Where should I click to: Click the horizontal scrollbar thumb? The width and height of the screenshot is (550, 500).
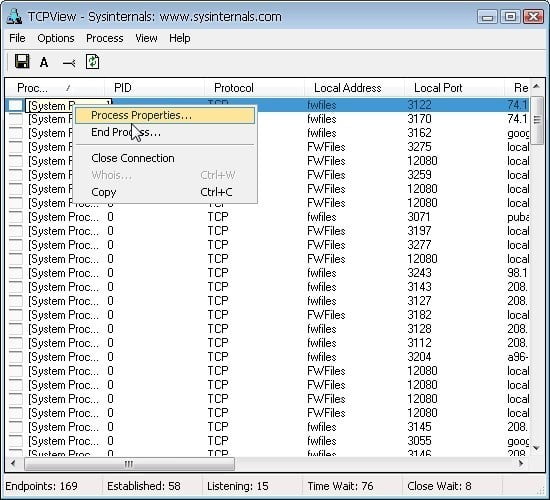tap(129, 464)
